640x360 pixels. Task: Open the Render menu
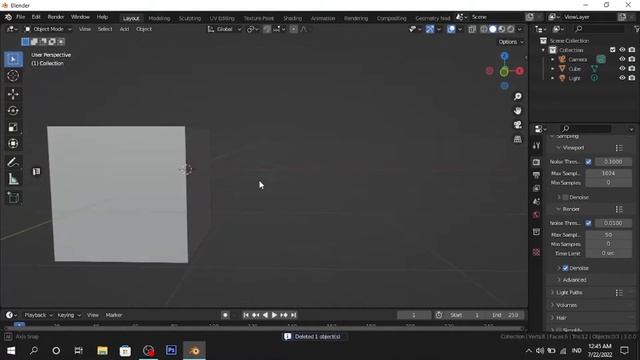(x=56, y=17)
